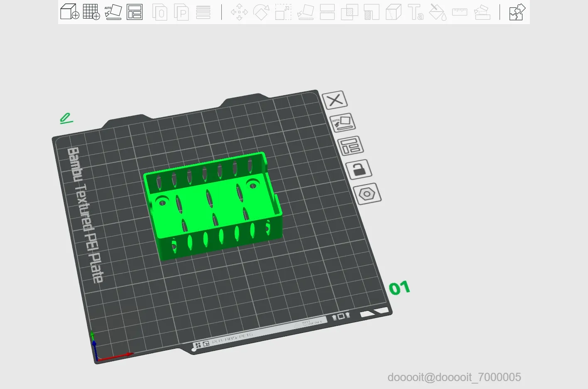Remove plate using the X icon
The width and height of the screenshot is (588, 389).
(x=335, y=100)
